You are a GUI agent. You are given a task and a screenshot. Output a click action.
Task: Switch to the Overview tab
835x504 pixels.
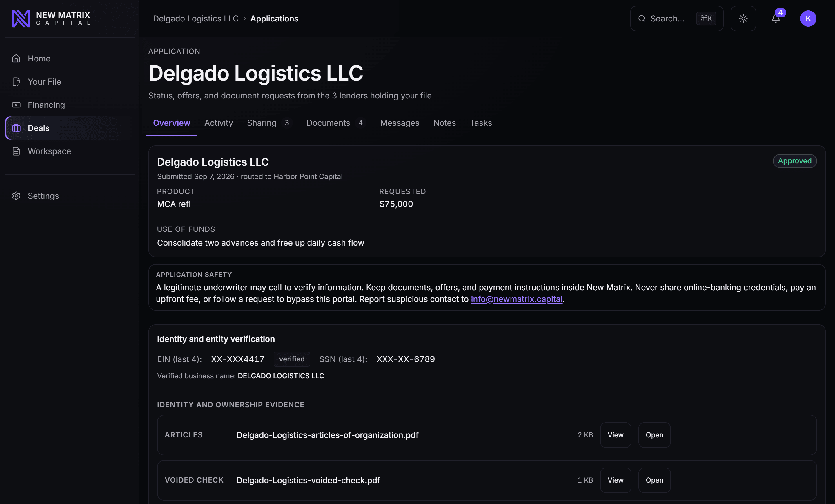point(171,123)
